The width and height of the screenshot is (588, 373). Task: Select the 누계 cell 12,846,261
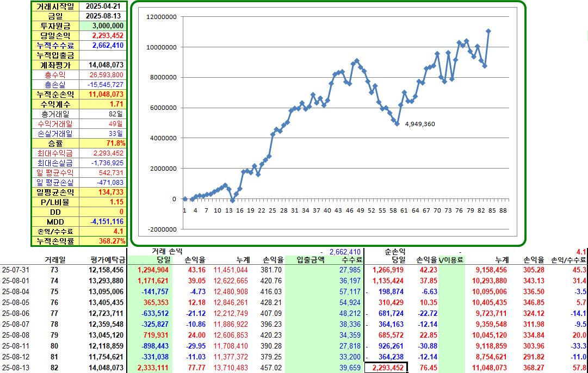[231, 302]
